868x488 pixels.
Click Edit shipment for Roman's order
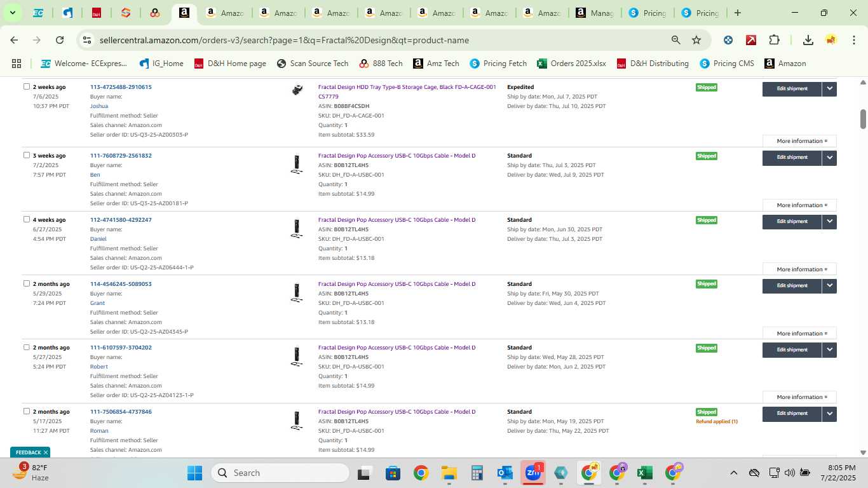coord(792,414)
